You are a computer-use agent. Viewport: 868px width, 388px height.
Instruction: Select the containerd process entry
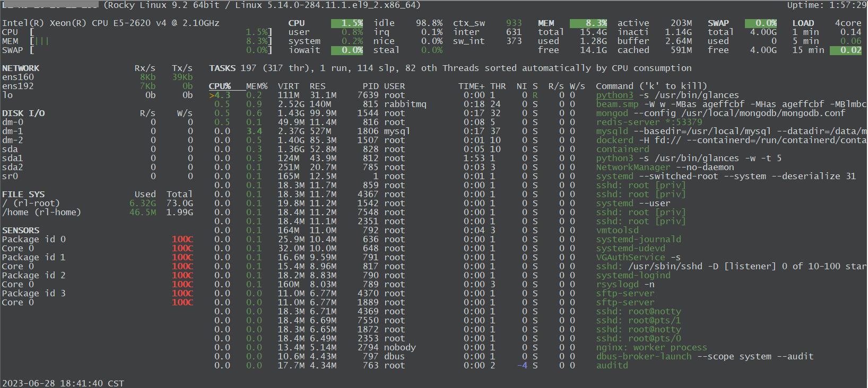[622, 149]
